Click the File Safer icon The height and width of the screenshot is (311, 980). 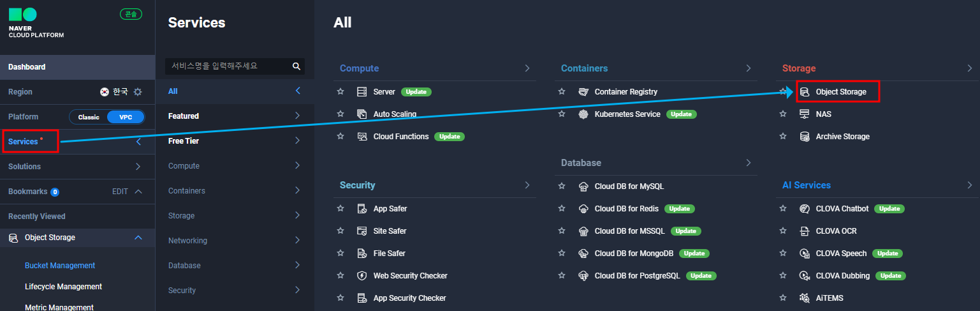362,254
